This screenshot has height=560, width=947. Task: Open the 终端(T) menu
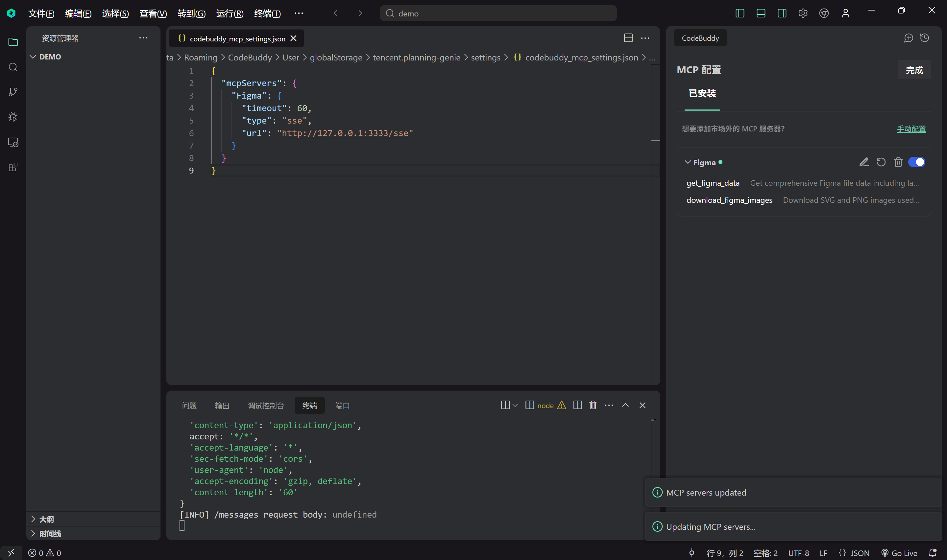267,13
